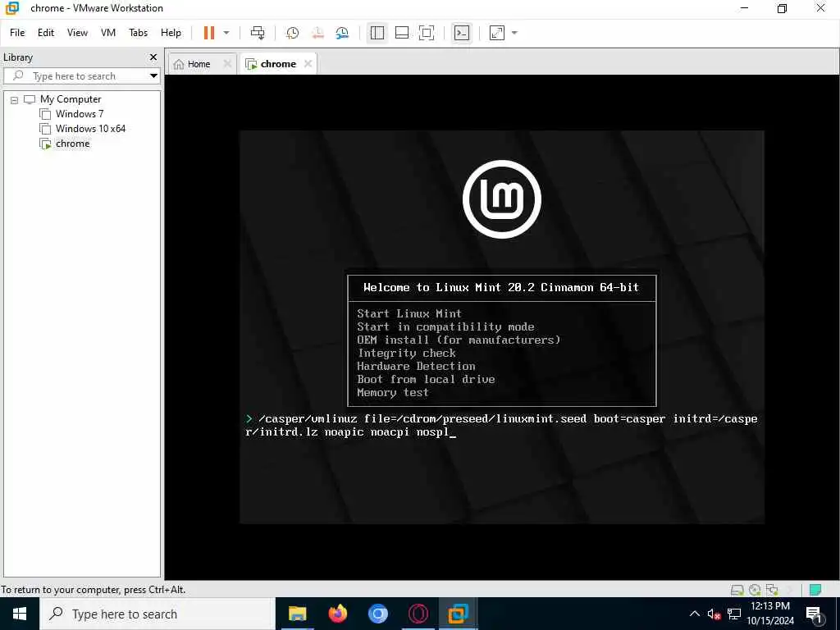Toggle the console view icon
Screen dimensions: 840x630
(x=461, y=33)
